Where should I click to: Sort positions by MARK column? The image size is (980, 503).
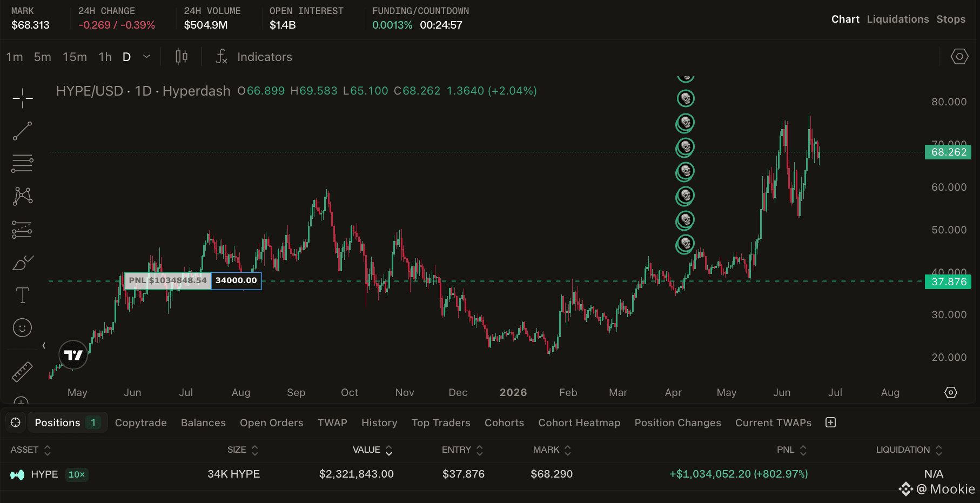click(x=552, y=450)
